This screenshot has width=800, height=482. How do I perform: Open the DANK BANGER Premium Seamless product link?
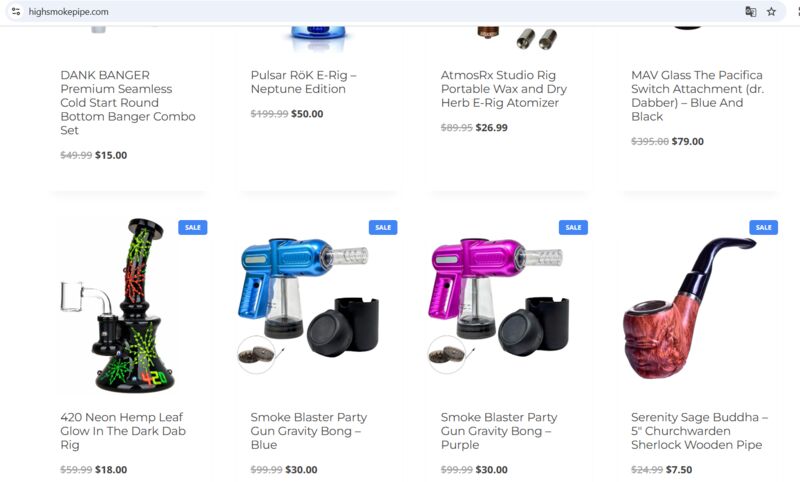tap(128, 103)
